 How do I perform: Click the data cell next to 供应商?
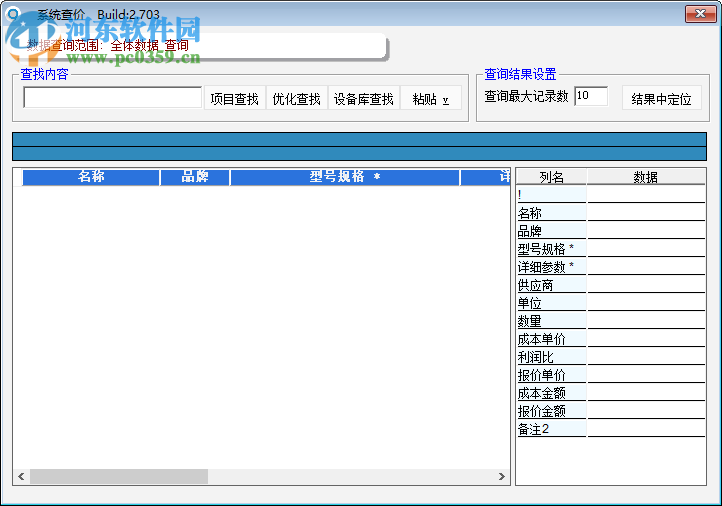(646, 285)
